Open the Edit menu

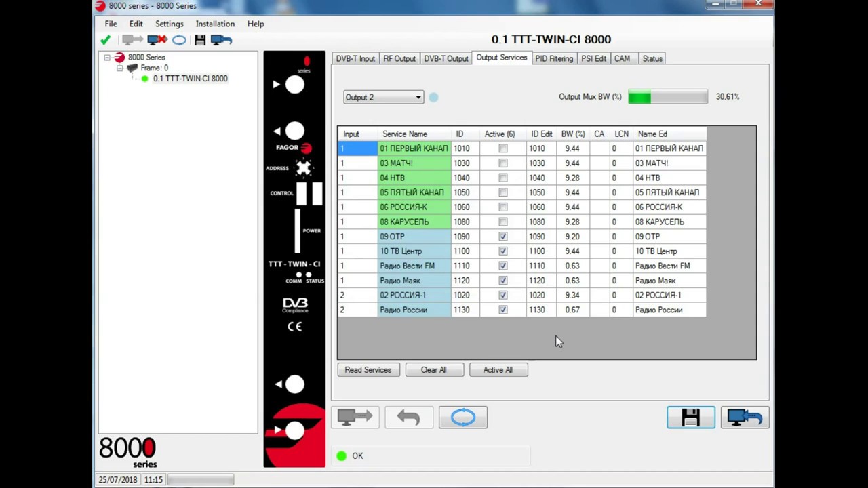click(x=136, y=24)
